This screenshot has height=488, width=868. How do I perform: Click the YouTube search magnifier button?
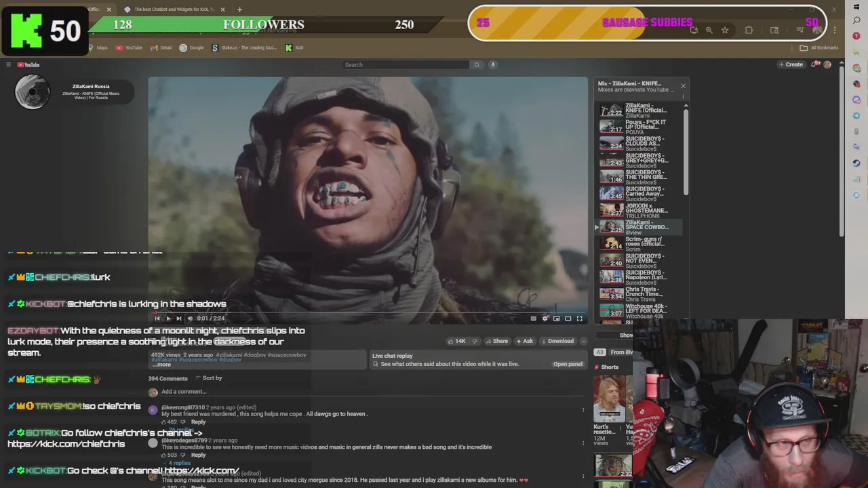tap(477, 65)
